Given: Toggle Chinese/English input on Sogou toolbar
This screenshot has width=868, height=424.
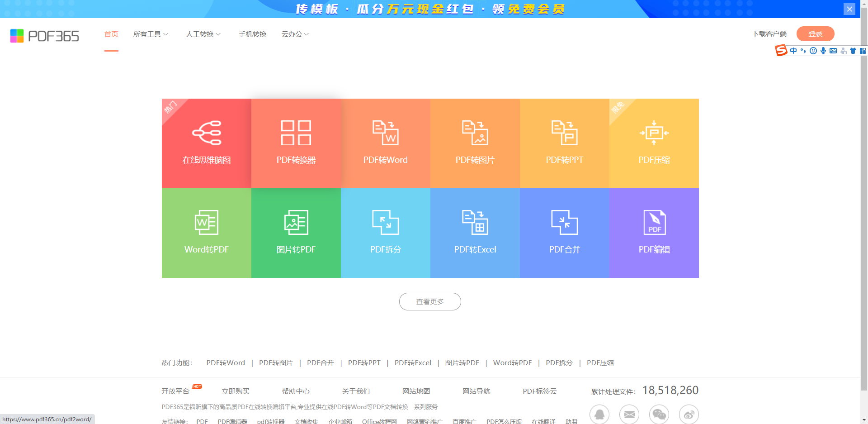Looking at the screenshot, I should point(793,51).
